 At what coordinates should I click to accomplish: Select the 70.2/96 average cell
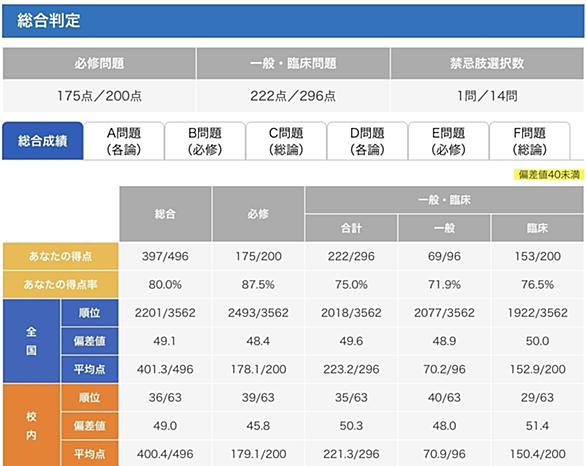tap(444, 370)
